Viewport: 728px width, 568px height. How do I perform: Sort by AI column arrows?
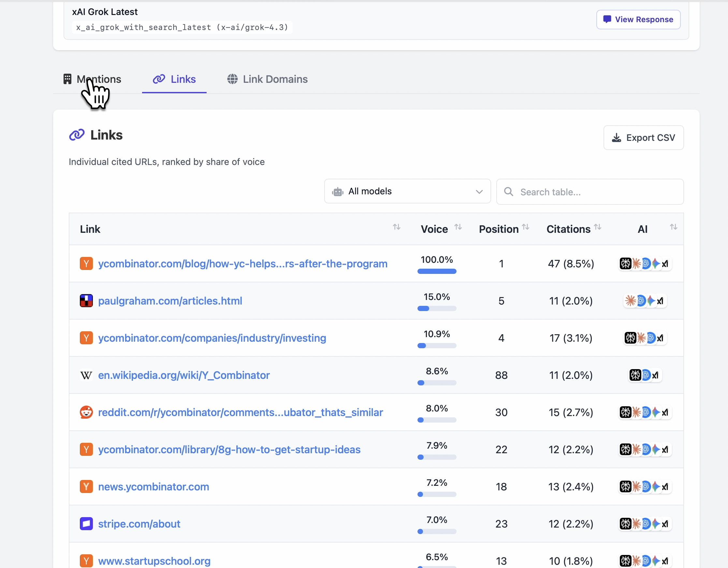(x=674, y=227)
